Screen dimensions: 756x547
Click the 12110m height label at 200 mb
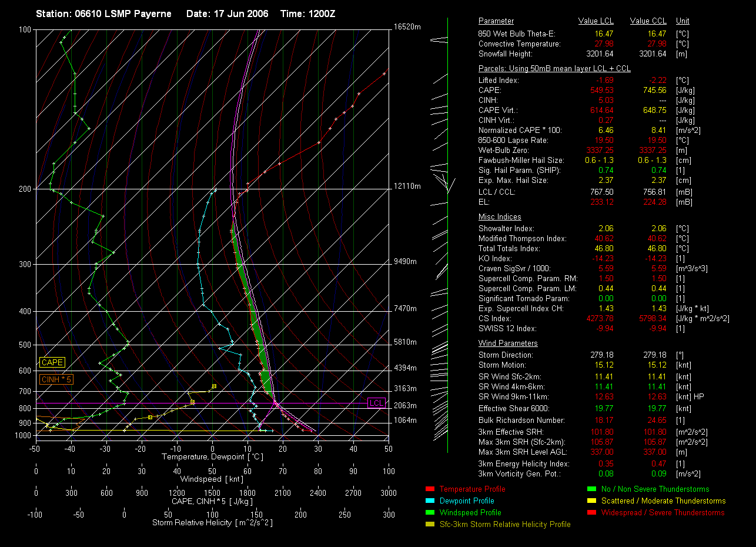pyautogui.click(x=407, y=186)
